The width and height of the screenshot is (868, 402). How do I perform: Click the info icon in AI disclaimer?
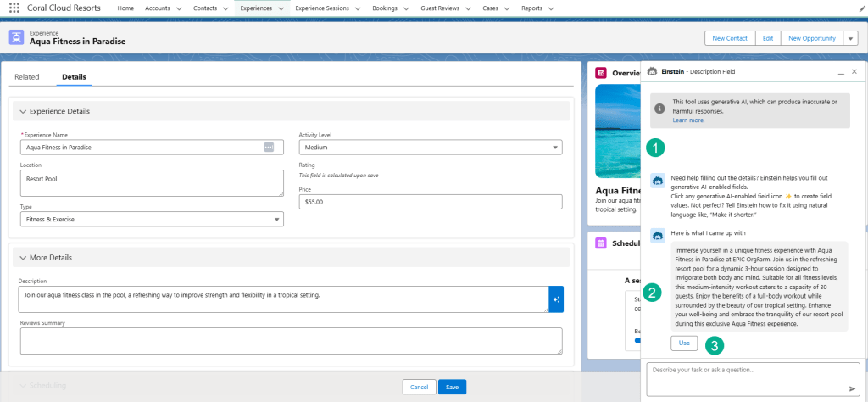click(x=659, y=109)
